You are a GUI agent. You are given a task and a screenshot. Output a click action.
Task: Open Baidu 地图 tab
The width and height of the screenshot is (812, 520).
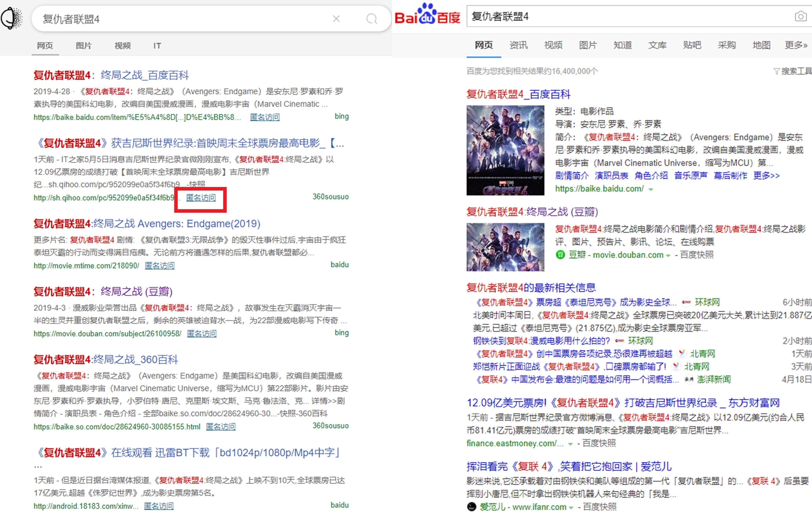click(x=761, y=45)
